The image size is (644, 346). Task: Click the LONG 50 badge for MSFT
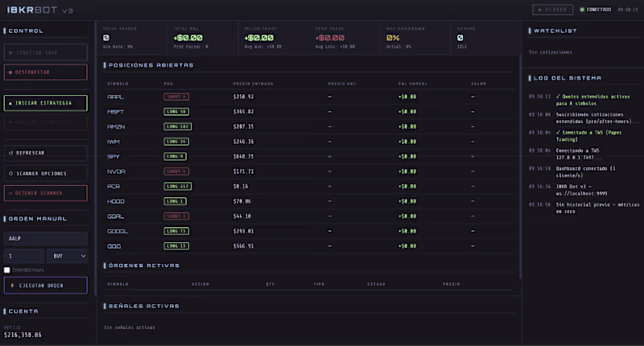click(x=176, y=112)
